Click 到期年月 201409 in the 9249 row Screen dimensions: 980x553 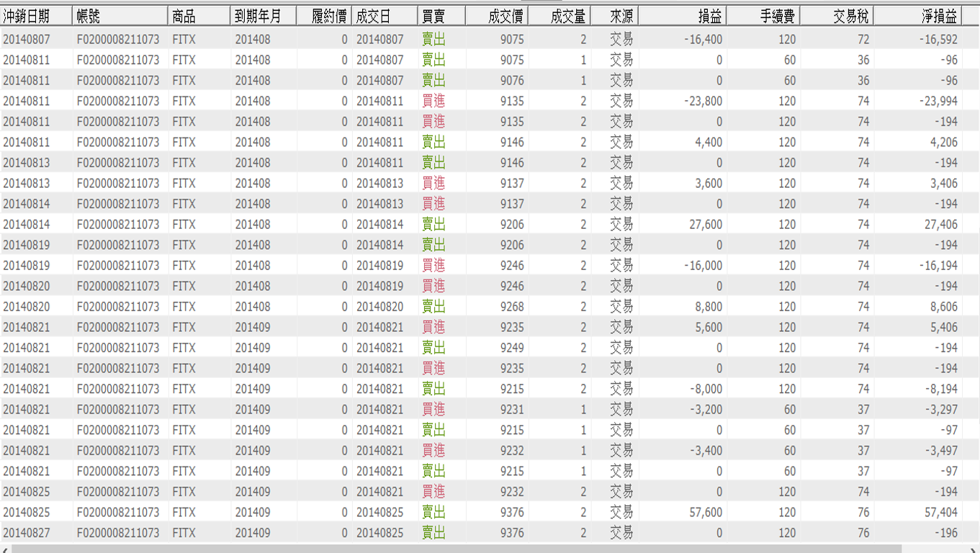pos(253,348)
